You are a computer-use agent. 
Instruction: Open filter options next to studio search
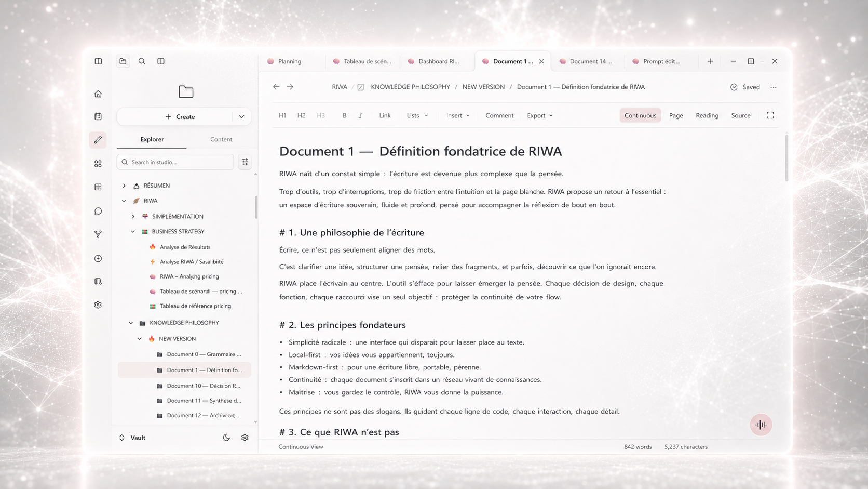[245, 162]
